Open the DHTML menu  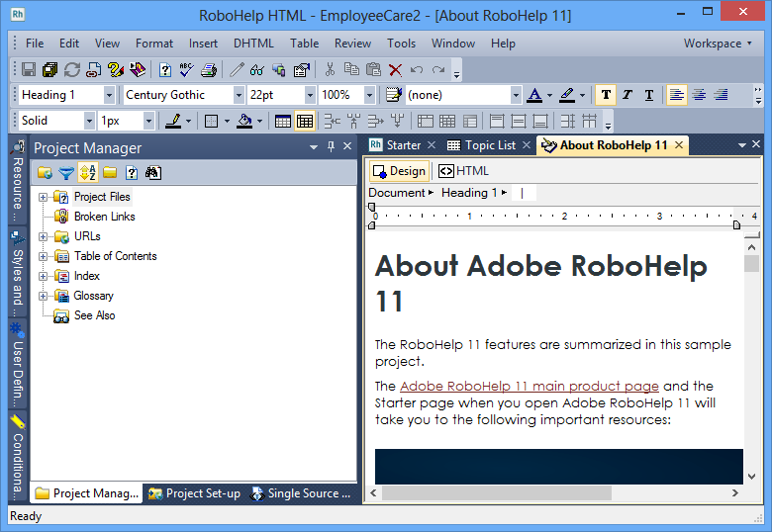tap(254, 44)
